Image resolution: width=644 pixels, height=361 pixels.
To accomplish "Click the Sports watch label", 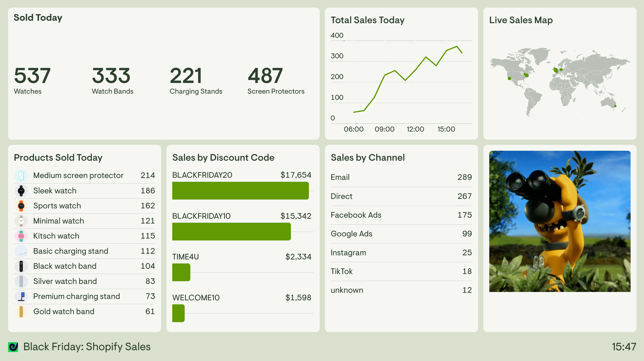I will [x=57, y=206].
